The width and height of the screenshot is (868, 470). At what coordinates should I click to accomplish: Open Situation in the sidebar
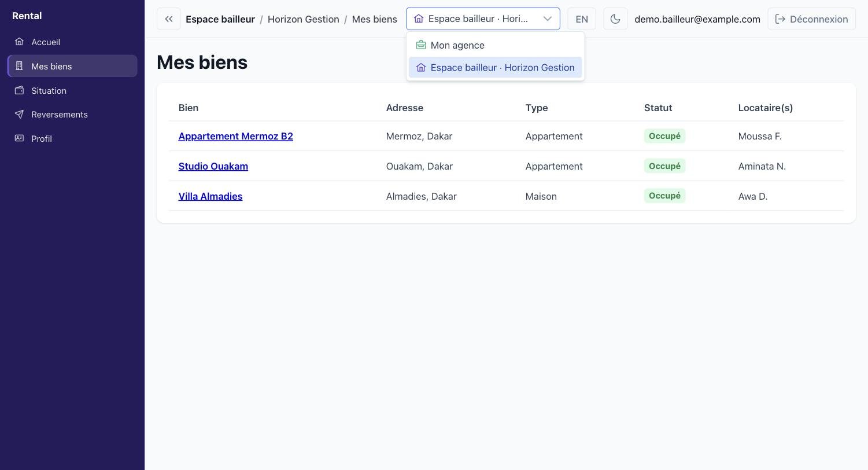[72, 90]
